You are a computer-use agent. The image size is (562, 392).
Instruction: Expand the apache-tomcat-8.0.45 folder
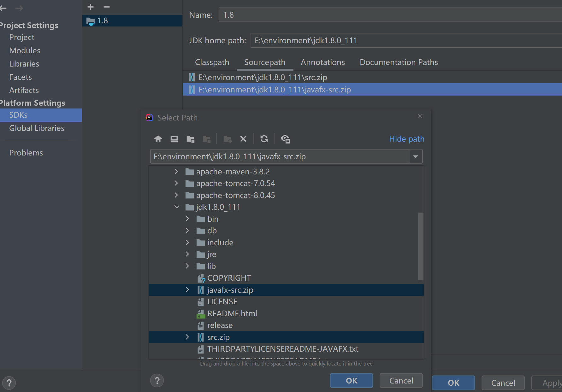coord(176,195)
